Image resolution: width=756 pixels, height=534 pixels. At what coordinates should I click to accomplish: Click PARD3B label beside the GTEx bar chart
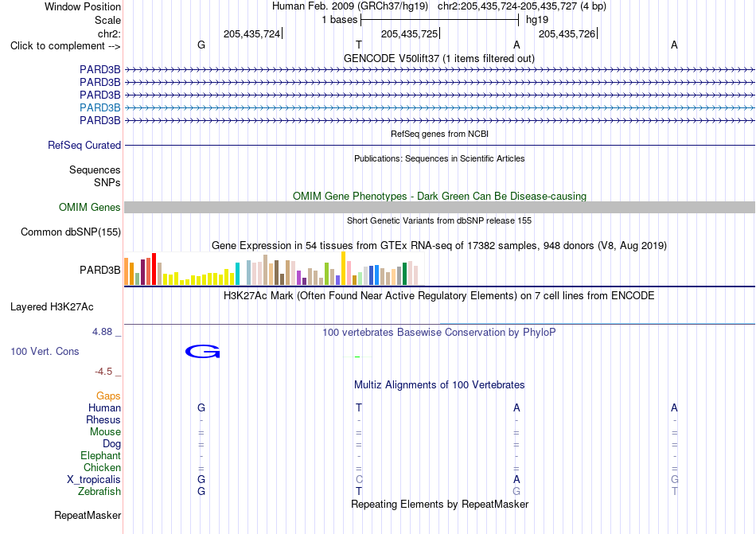pyautogui.click(x=99, y=270)
